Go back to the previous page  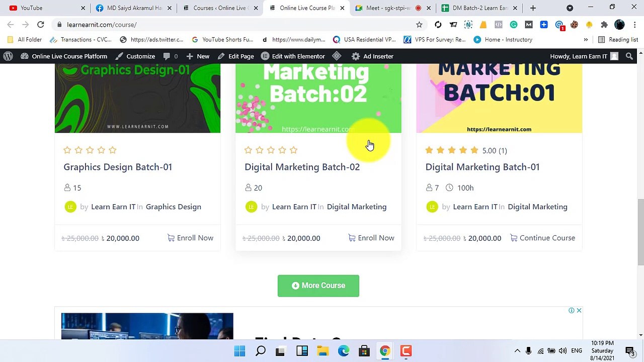(x=10, y=25)
